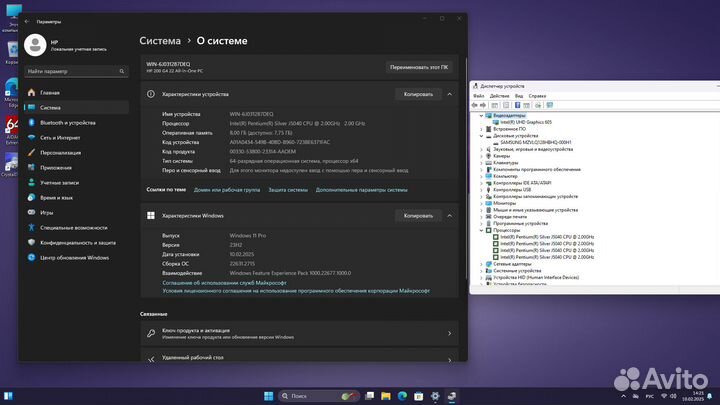Viewport: 720px width, 405px height.
Task: Collapse 'Характеристики устройства' section chevron
Action: [450, 94]
